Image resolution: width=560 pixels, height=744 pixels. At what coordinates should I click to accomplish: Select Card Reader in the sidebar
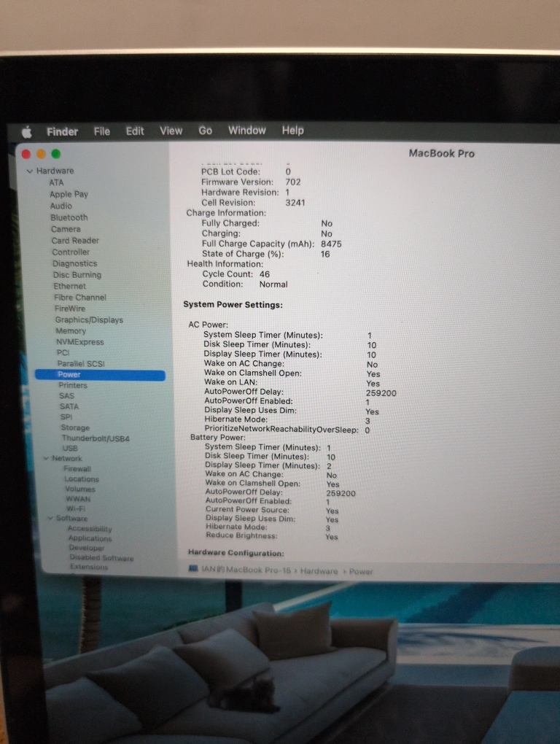point(75,241)
